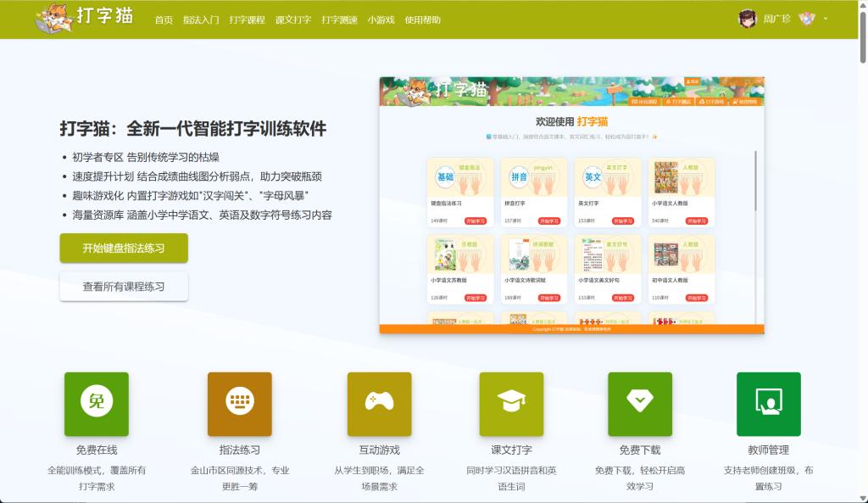The height and width of the screenshot is (503, 868).
Task: Open 首页 in the navigation bar
Action: click(x=164, y=20)
